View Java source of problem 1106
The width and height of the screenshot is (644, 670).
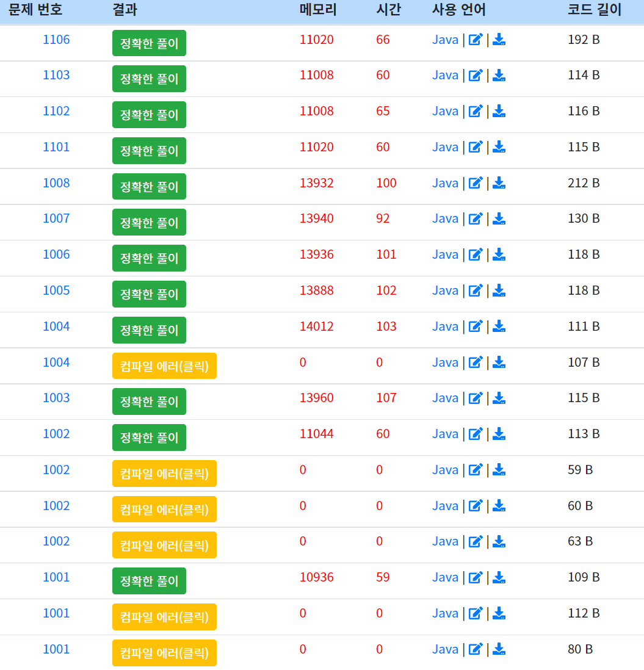click(445, 40)
